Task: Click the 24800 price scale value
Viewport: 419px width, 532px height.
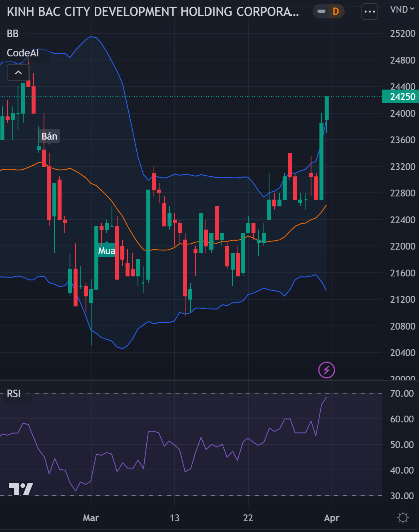Action: [403, 60]
